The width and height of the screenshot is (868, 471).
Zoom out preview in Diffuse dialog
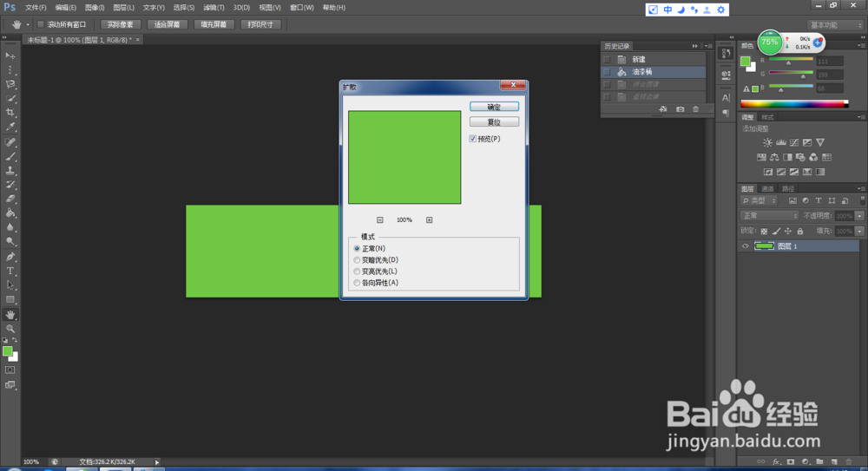[x=380, y=220]
